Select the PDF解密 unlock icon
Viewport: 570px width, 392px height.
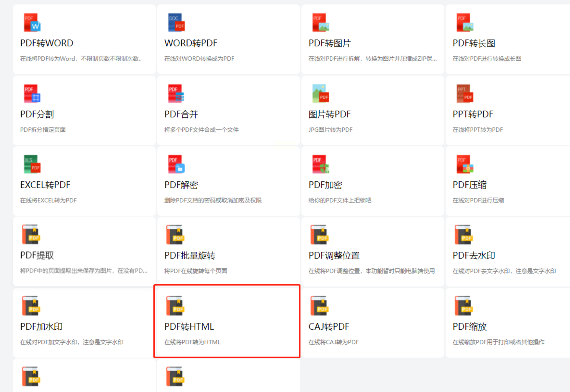(x=176, y=164)
